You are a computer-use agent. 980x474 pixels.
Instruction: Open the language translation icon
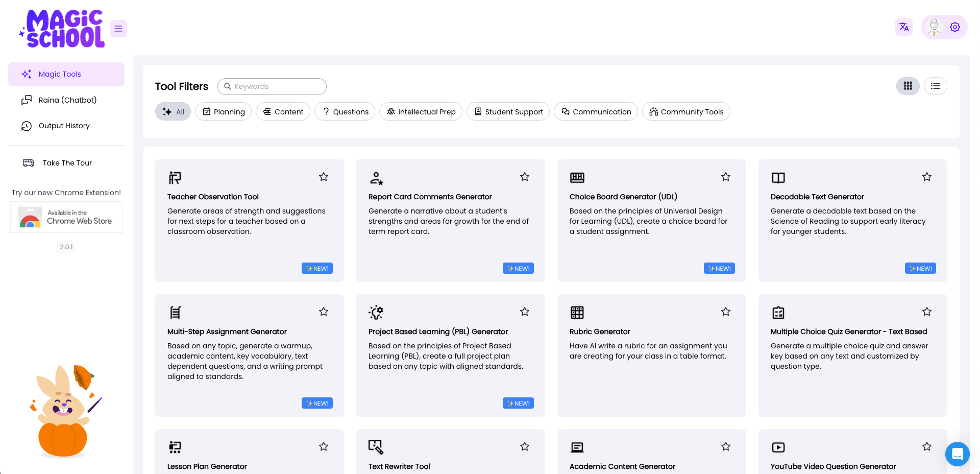pyautogui.click(x=904, y=27)
